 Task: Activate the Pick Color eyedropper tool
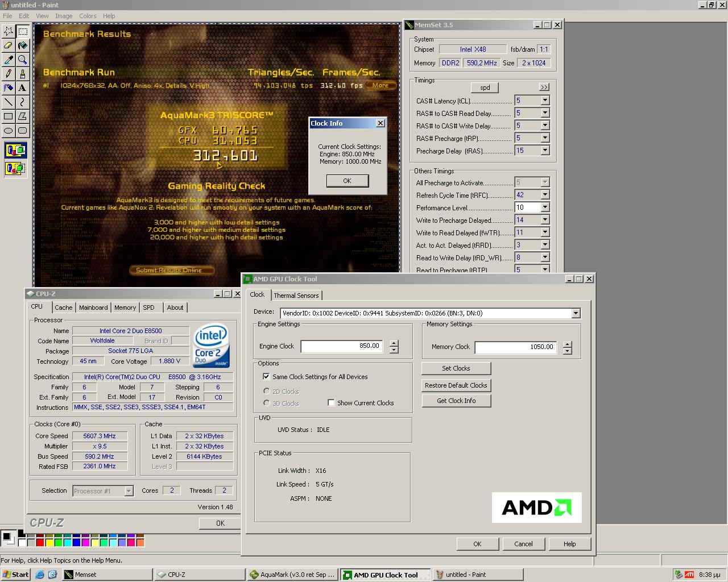coord(9,60)
